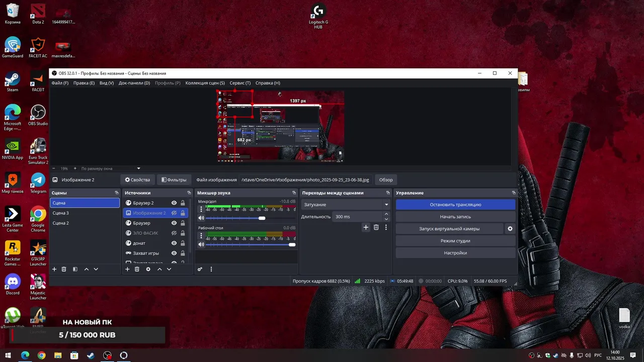Move source up in Sources list
This screenshot has width=644, height=362.
coord(159,269)
